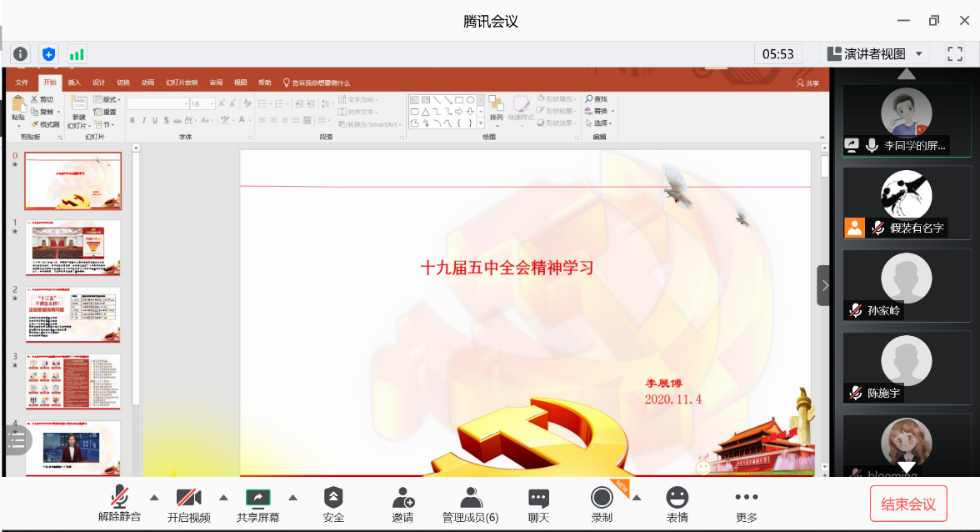Screen dimensions: 980x532
Task: Click 结束会议 to end meeting
Action: [x=908, y=504]
